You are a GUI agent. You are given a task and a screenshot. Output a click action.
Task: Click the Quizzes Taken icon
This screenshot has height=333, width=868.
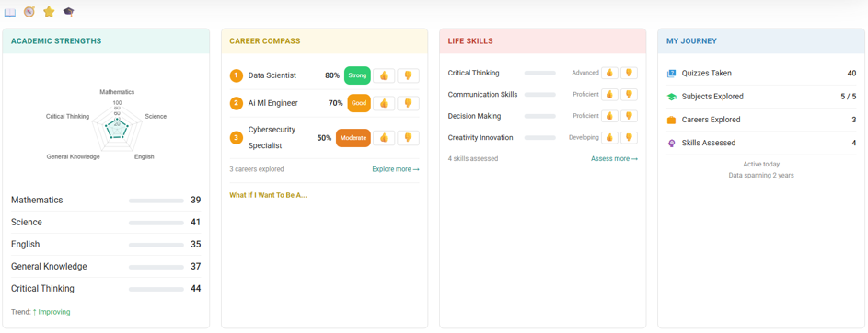(672, 73)
